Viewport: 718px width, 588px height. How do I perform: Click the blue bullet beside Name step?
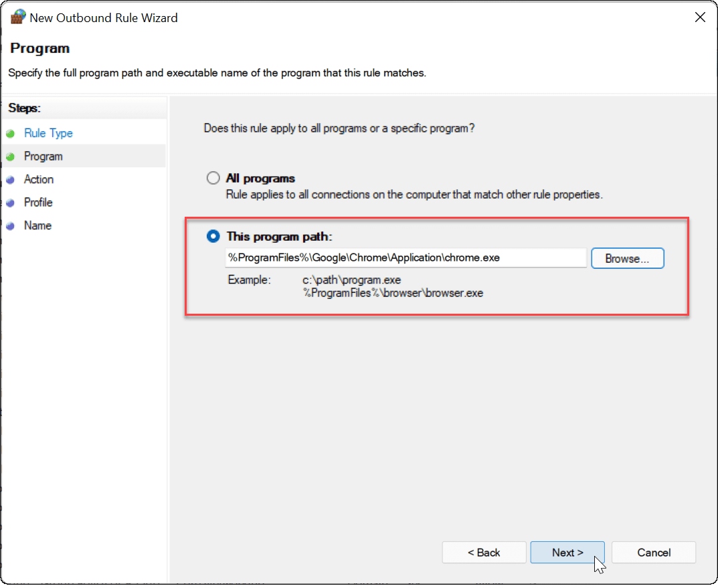10,226
